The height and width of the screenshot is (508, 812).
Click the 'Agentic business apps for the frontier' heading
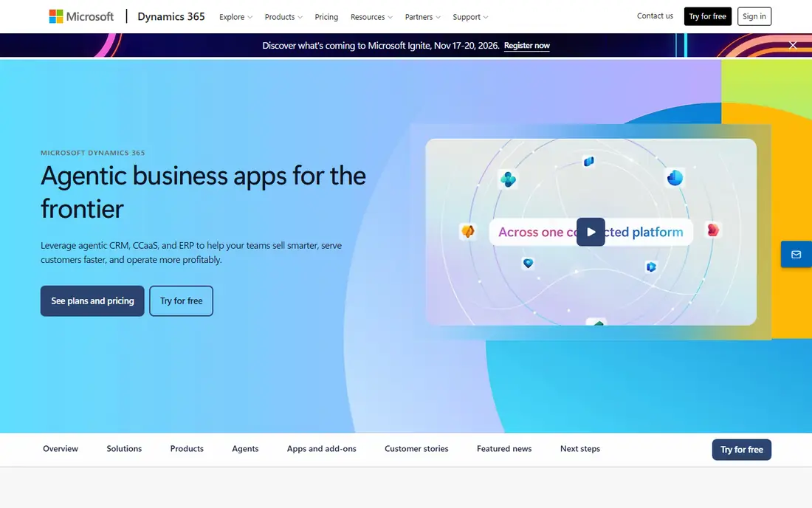(204, 192)
